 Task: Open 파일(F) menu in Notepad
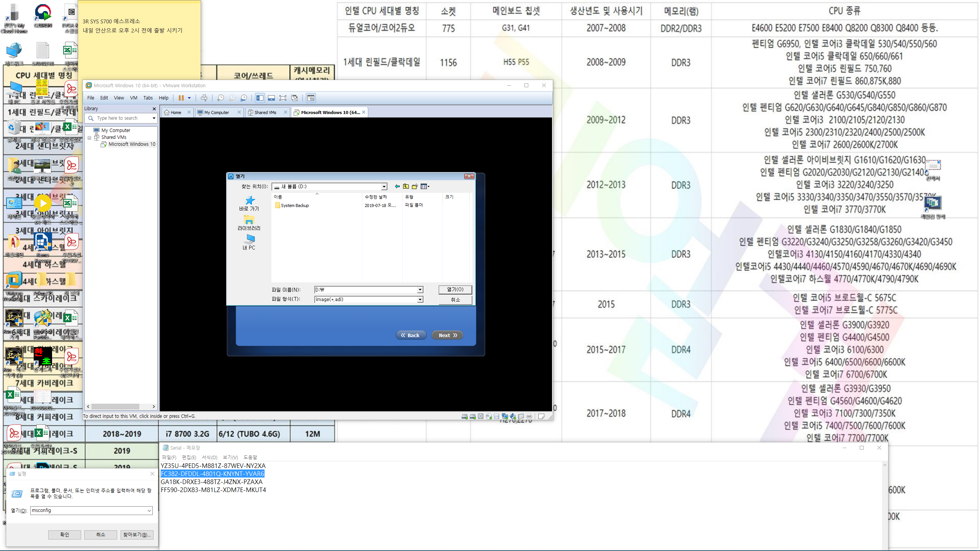(169, 457)
